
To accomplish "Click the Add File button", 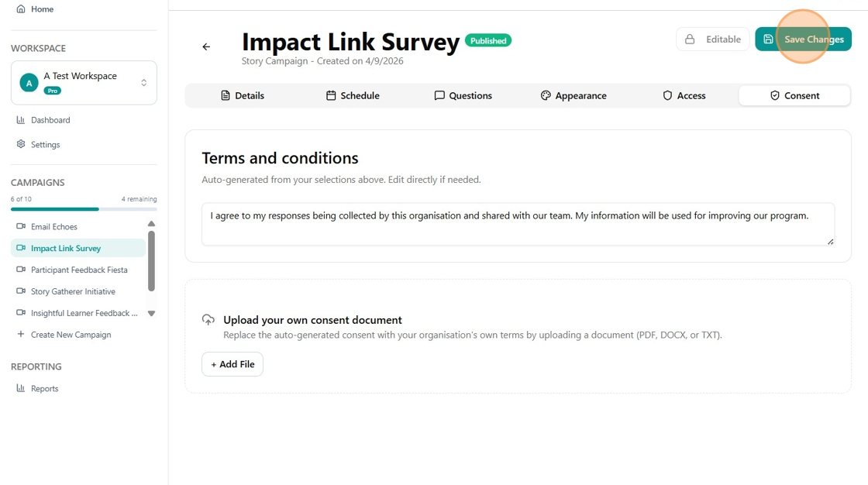I will coord(232,364).
